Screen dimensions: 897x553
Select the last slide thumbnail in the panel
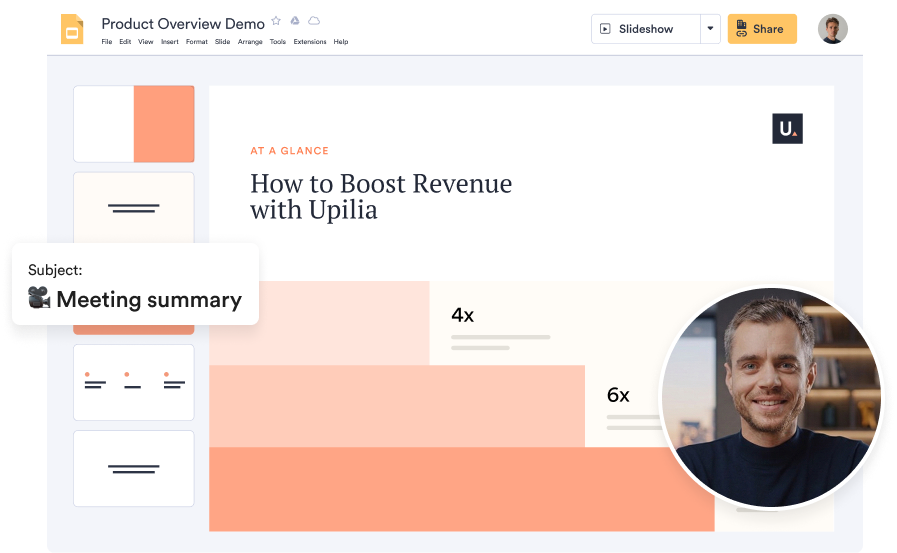tap(134, 468)
